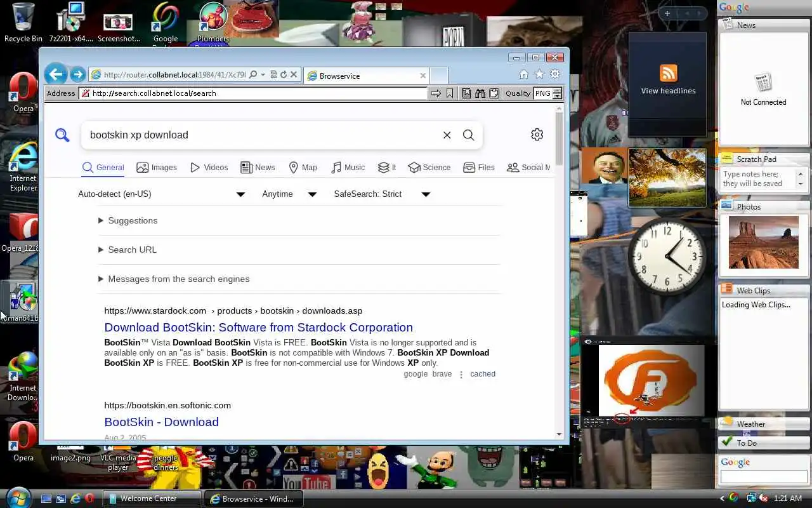Viewport: 812px width, 508px height.
Task: Select the Map search tab
Action: point(303,168)
